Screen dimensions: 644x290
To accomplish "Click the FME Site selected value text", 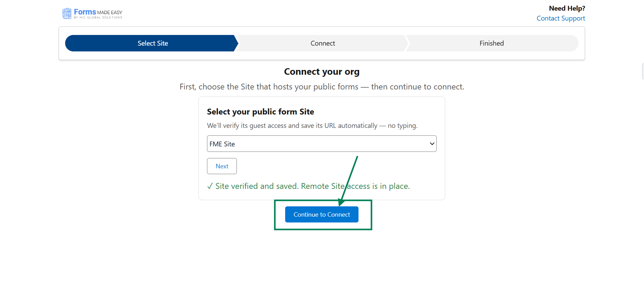I will click(x=222, y=144).
